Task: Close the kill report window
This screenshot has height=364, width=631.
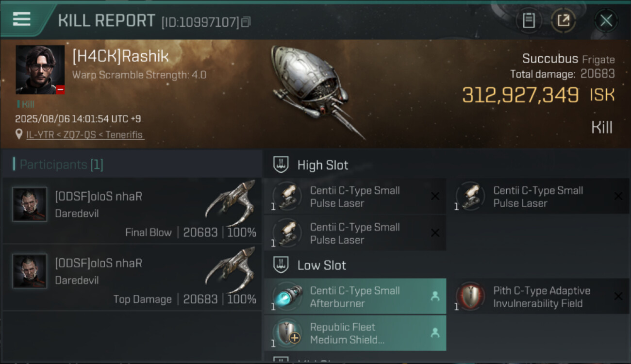Action: point(606,20)
